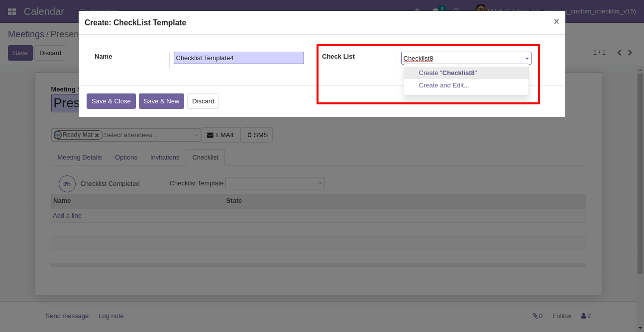Switch to Options tab
644x332 pixels.
(126, 158)
